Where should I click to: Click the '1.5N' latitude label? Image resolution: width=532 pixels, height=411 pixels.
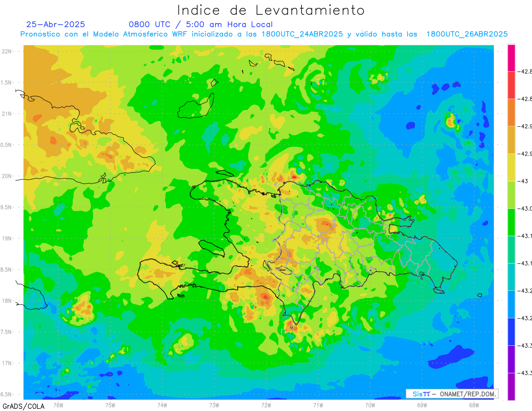[7, 82]
